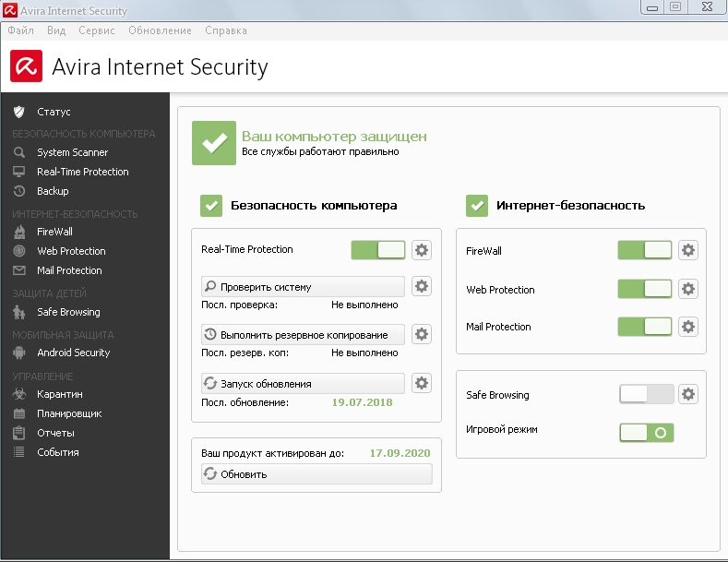This screenshot has width=728, height=562.
Task: Open the Справка menu
Action: point(226,30)
